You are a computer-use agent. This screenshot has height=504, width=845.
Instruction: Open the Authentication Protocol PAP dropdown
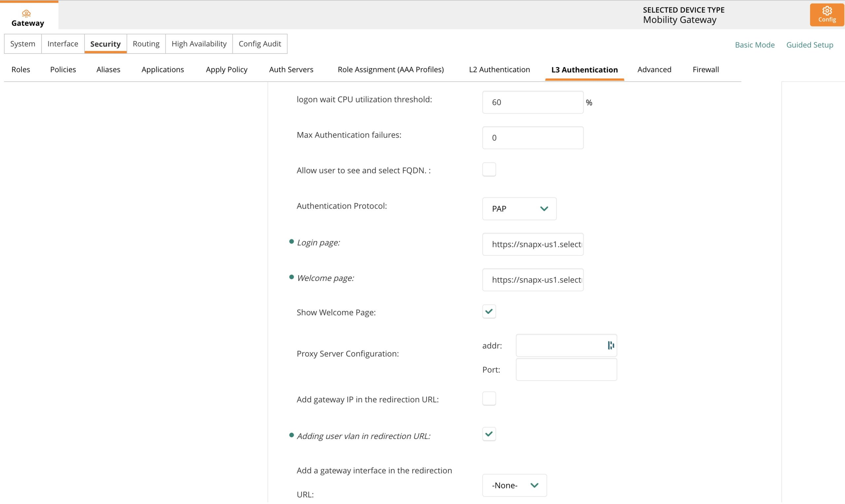519,209
